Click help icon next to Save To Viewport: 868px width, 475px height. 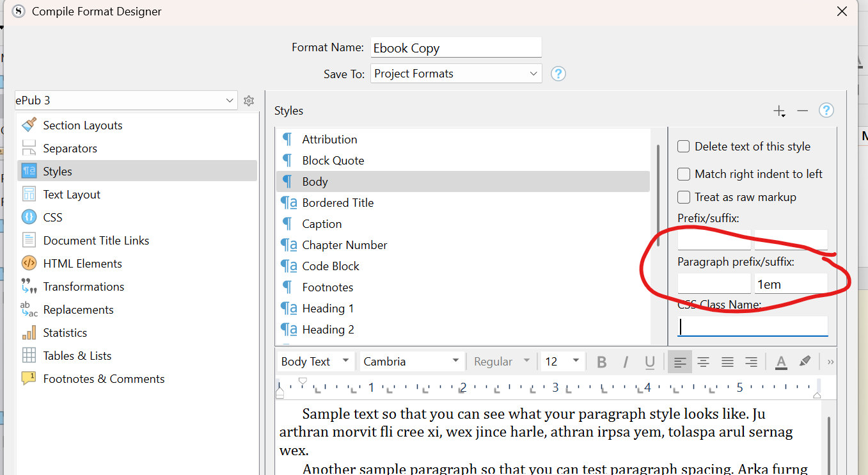click(558, 74)
